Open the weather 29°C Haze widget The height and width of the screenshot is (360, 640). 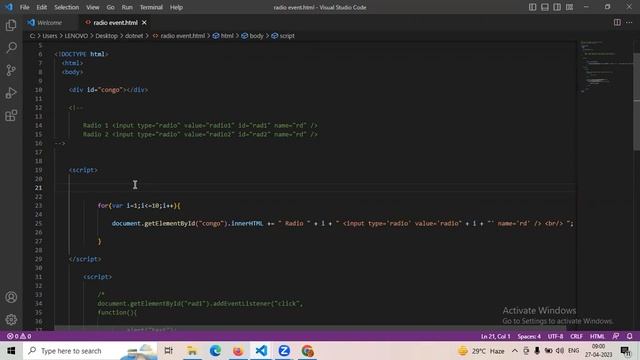[x=481, y=351]
